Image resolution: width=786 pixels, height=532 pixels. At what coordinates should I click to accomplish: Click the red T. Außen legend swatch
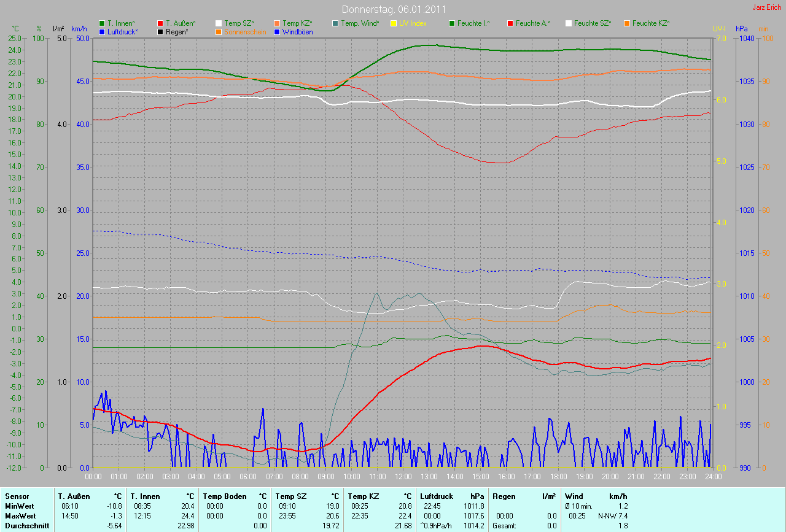160,23
